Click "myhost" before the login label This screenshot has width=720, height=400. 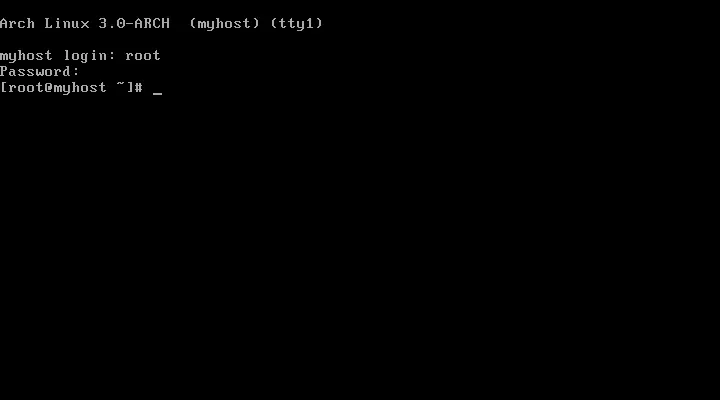point(26,56)
